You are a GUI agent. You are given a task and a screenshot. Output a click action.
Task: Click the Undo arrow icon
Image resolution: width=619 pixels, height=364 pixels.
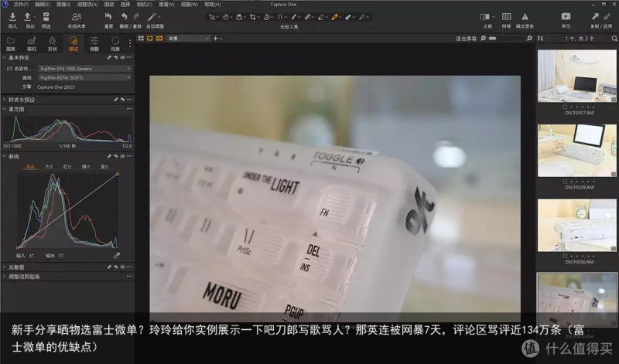[125, 17]
